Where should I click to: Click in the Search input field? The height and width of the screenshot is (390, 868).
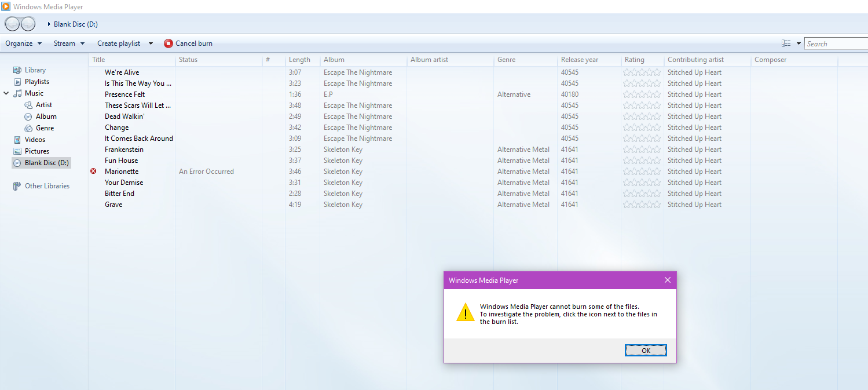click(x=836, y=43)
